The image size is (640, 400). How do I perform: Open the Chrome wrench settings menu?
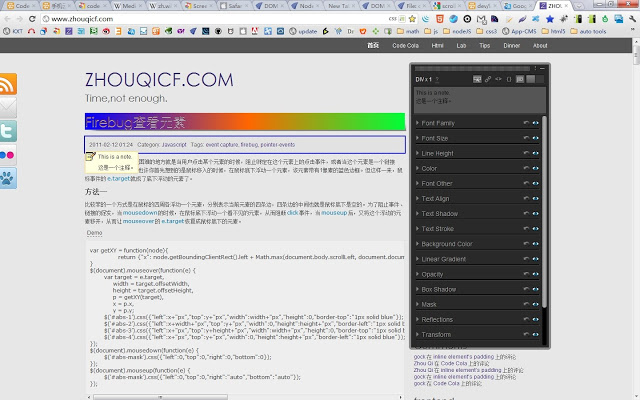click(632, 19)
